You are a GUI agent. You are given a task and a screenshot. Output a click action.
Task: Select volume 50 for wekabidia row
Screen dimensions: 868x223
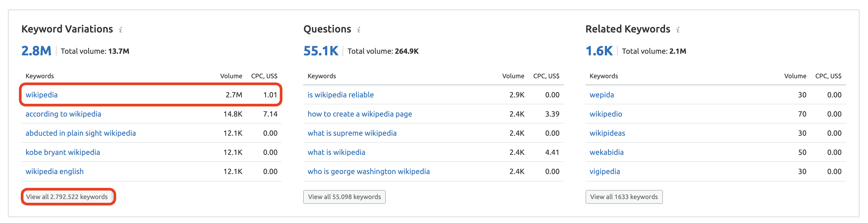802,152
